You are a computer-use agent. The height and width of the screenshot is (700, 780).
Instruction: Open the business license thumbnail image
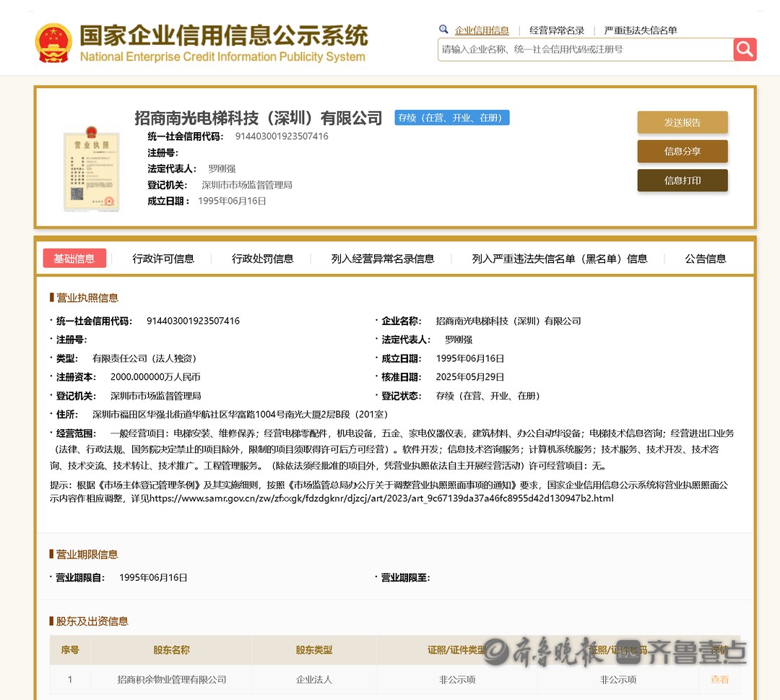click(x=91, y=169)
